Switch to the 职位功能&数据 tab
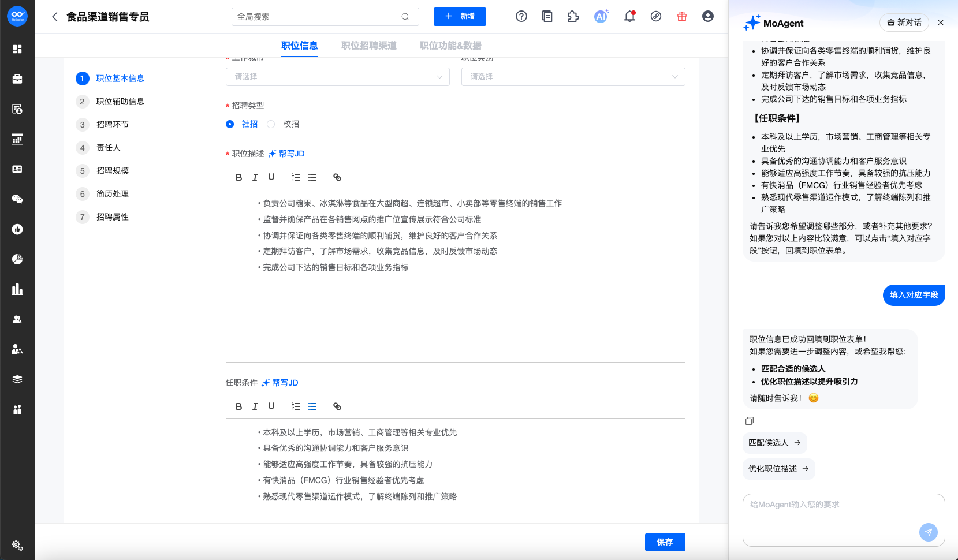Viewport: 958px width, 560px height. click(450, 46)
